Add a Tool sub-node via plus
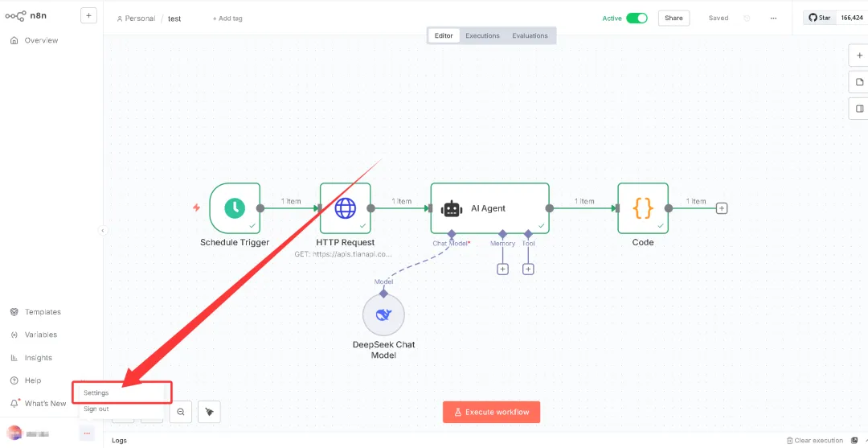 [528, 269]
